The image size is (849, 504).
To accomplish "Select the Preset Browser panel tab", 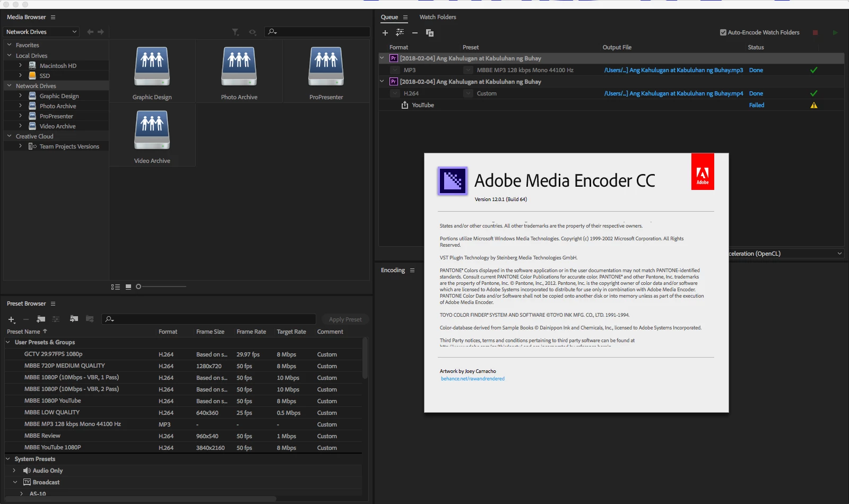I will click(27, 304).
